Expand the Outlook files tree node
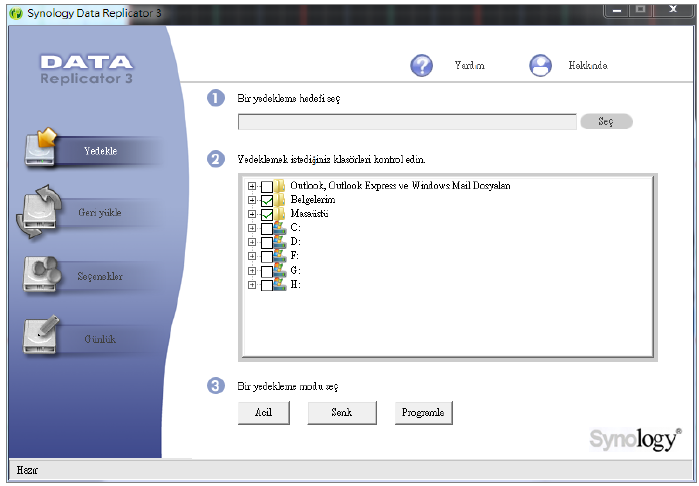This screenshot has width=699, height=486. coord(252,187)
